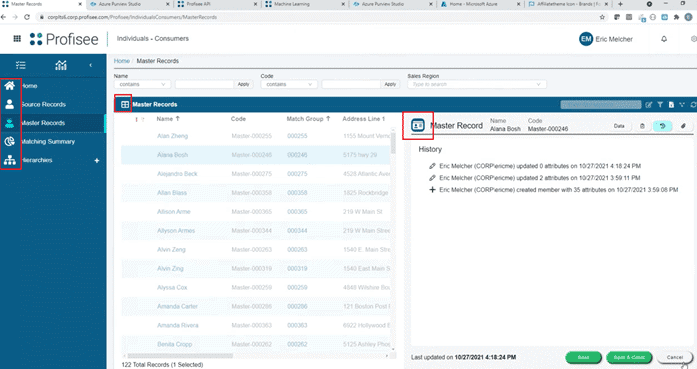
Task: Open a new browser tab
Action: point(620,4)
